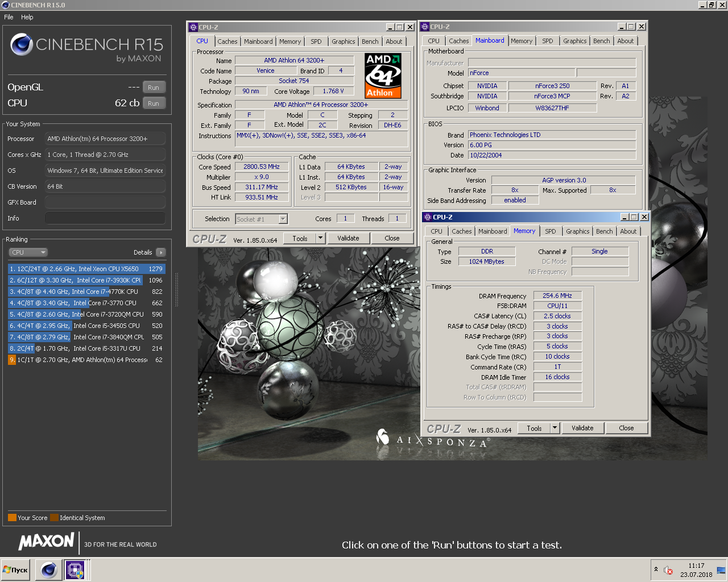Run the OpenGL benchmark
The image size is (728, 582).
click(154, 88)
